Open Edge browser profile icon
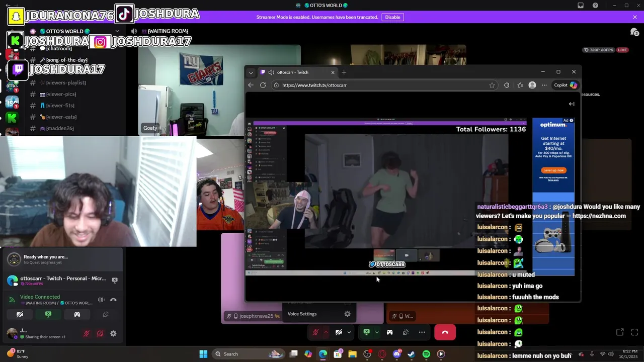 pos(532,85)
